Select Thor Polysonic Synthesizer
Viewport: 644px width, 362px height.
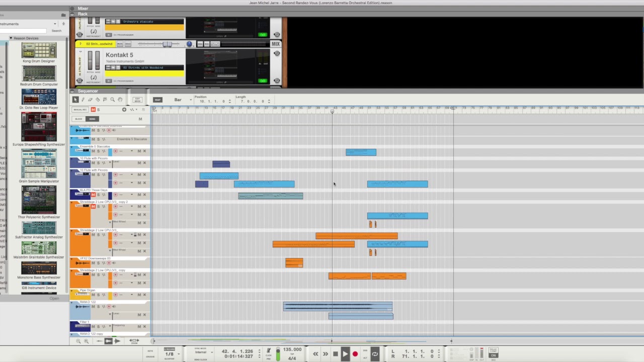39,202
